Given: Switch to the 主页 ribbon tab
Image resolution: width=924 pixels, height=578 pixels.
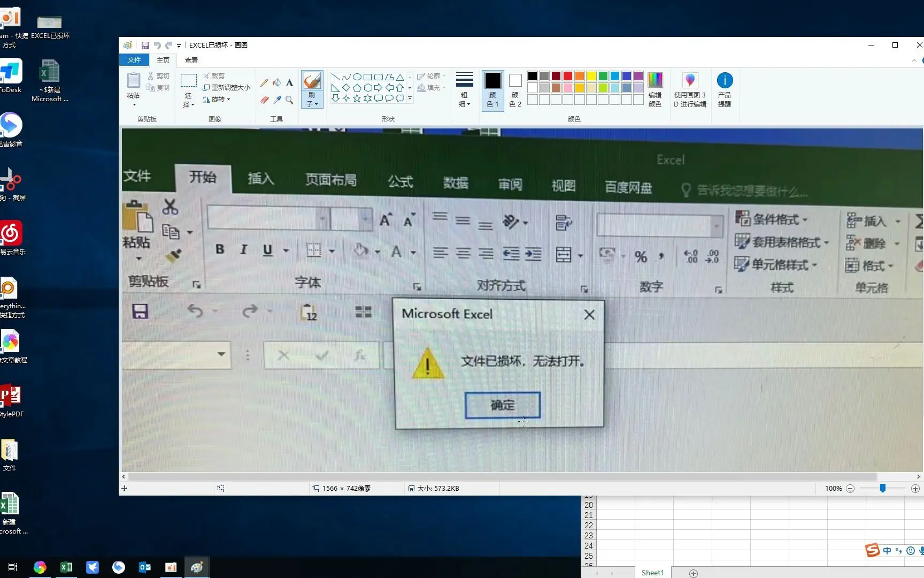Looking at the screenshot, I should [x=163, y=60].
